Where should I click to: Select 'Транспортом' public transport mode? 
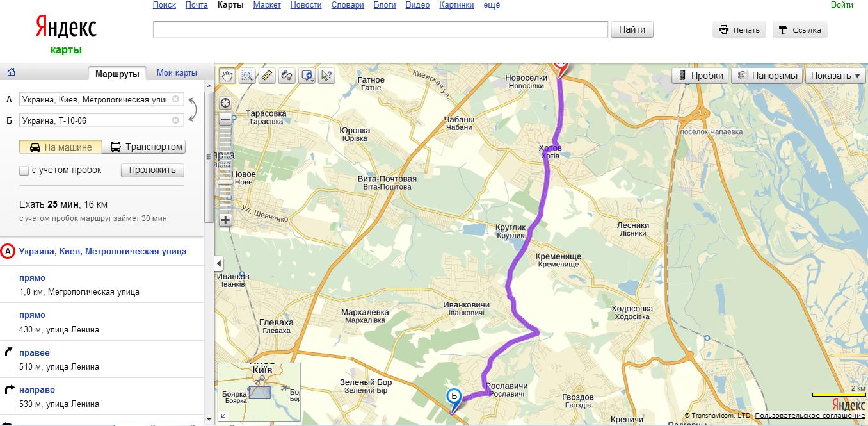[x=143, y=147]
